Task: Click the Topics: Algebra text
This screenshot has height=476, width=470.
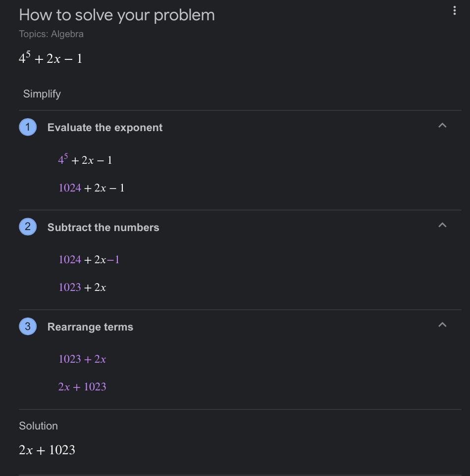Action: click(51, 34)
